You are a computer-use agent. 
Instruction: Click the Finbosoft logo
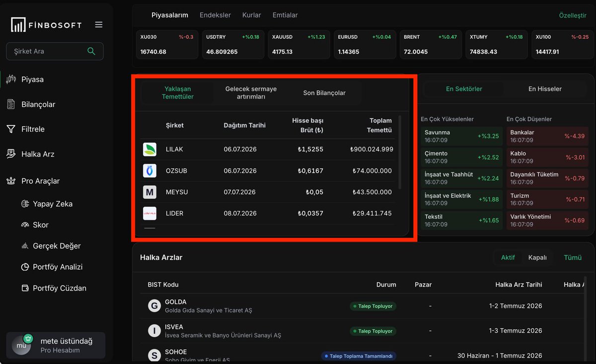[x=46, y=25]
